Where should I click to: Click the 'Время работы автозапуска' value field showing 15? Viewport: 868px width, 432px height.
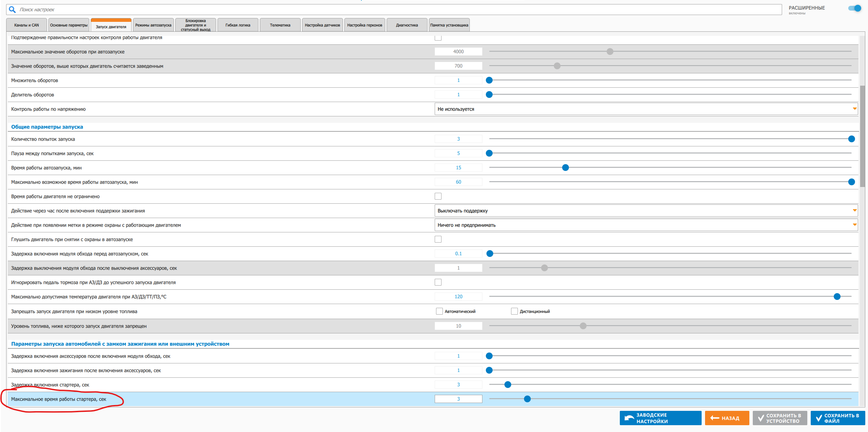pyautogui.click(x=459, y=168)
